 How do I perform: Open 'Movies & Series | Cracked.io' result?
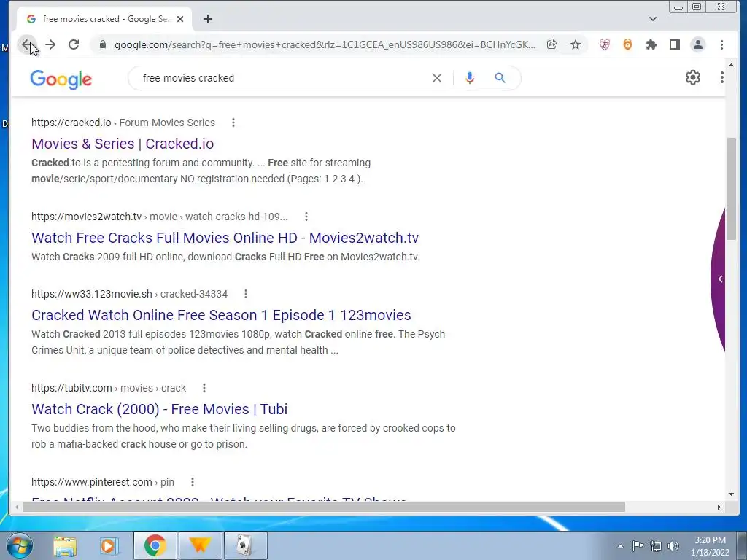123,144
